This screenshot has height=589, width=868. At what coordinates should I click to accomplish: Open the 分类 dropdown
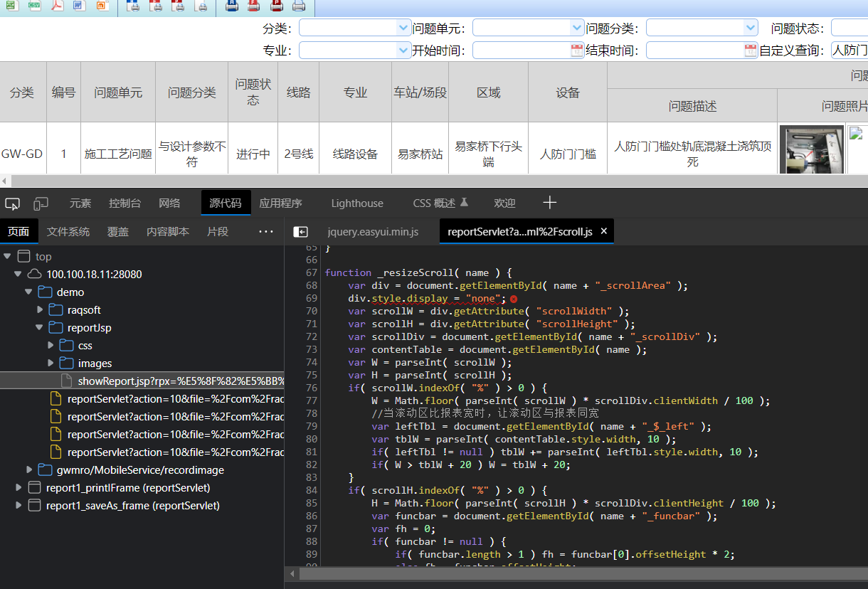click(403, 28)
